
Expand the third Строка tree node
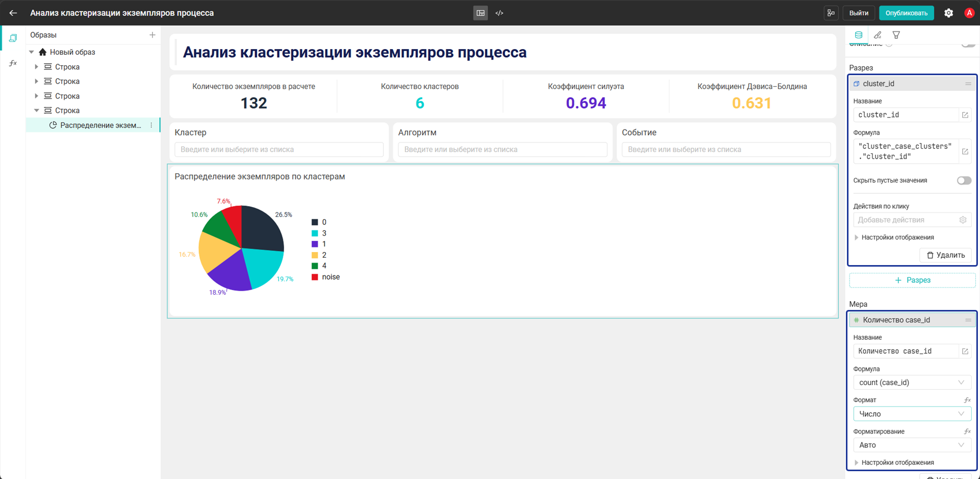click(37, 96)
